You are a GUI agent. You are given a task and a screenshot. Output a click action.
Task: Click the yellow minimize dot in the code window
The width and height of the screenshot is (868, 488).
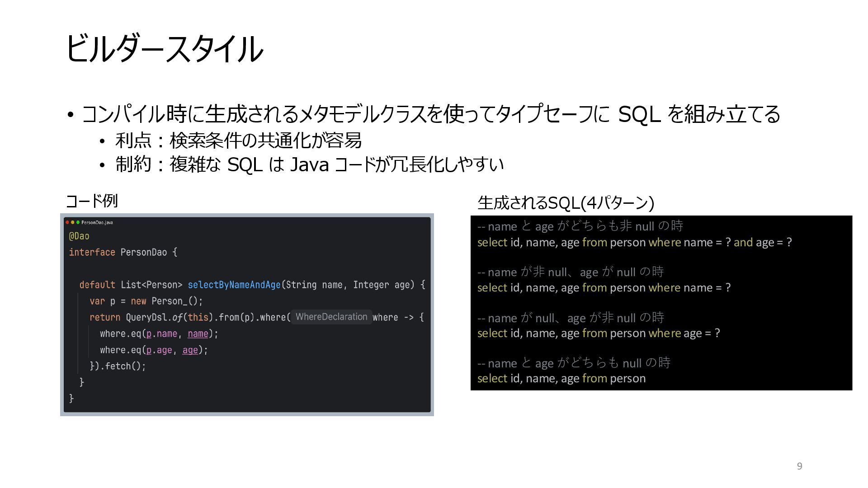72,222
